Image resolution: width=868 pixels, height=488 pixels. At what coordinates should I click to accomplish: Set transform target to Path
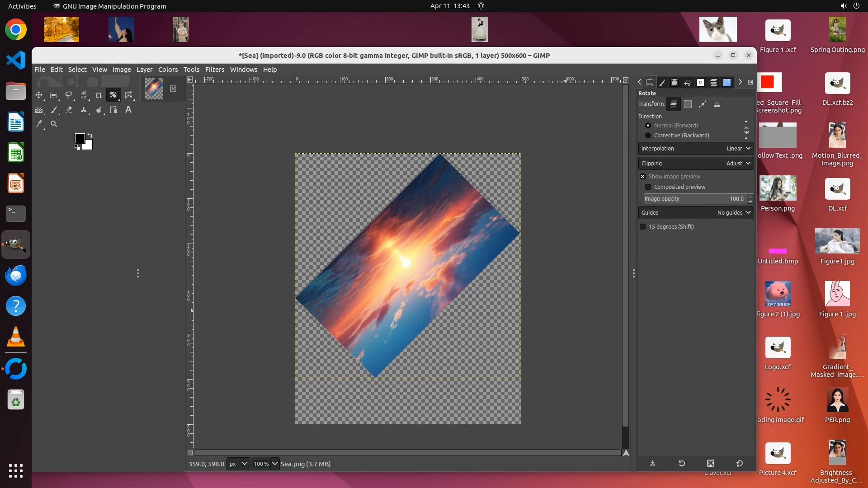pos(703,104)
